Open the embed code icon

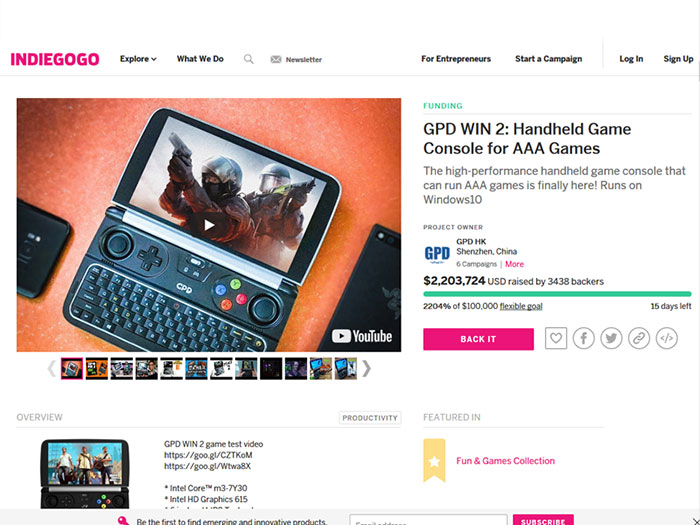(x=667, y=338)
